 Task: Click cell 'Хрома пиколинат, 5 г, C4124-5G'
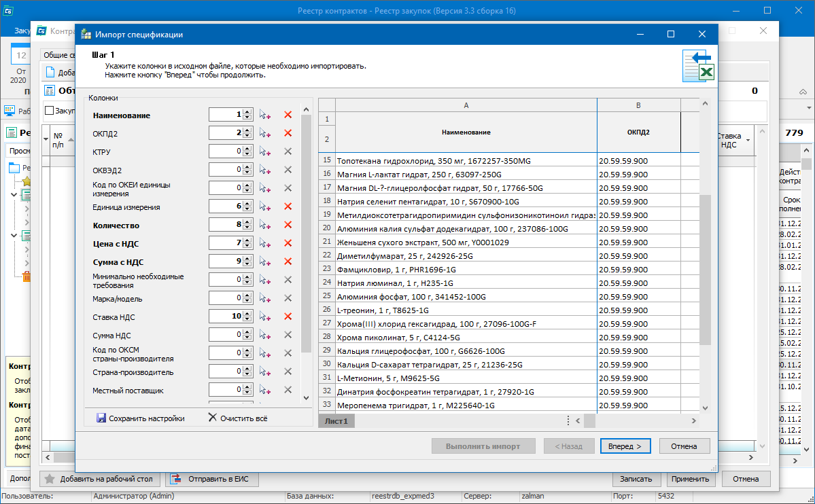point(466,337)
